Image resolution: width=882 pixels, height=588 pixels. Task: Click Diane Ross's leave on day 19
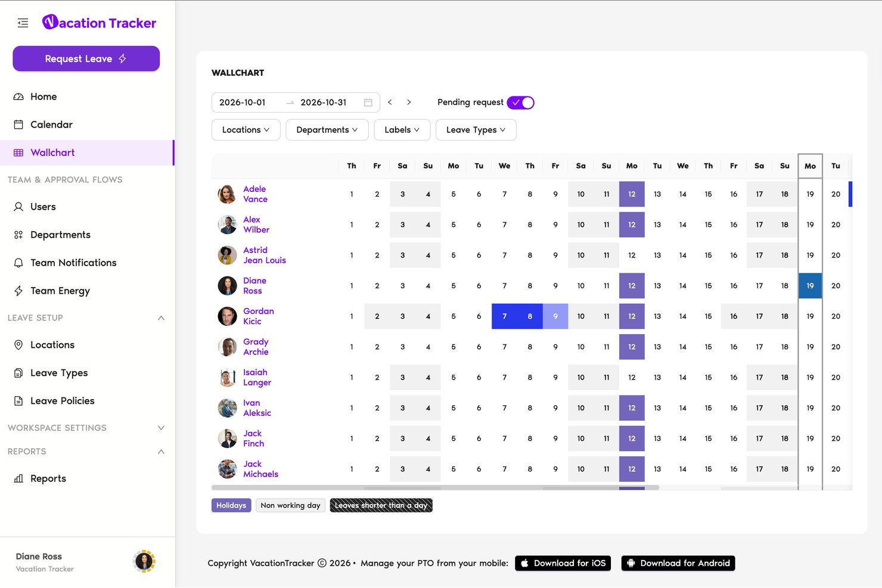pos(810,286)
